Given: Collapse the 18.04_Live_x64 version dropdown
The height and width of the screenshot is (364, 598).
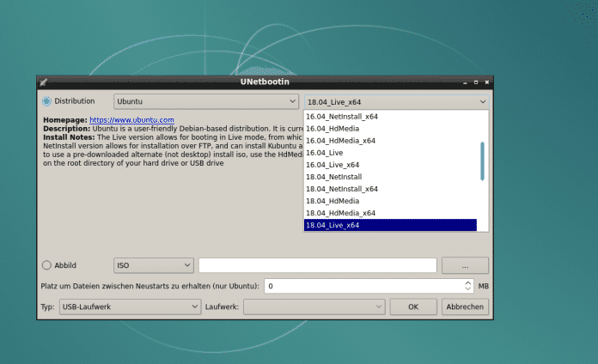Looking at the screenshot, I should pyautogui.click(x=396, y=101).
